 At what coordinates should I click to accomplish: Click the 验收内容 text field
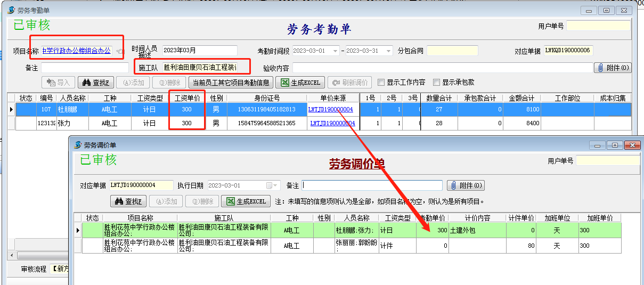442,68
